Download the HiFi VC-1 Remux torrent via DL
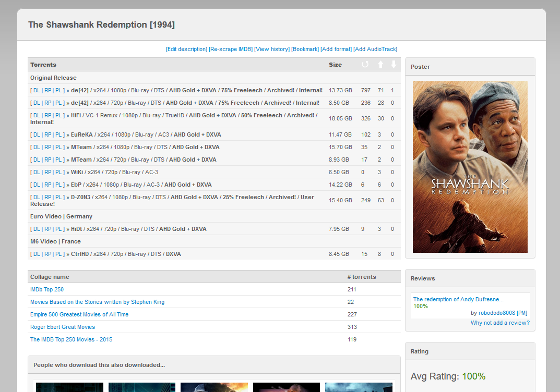 tap(37, 115)
